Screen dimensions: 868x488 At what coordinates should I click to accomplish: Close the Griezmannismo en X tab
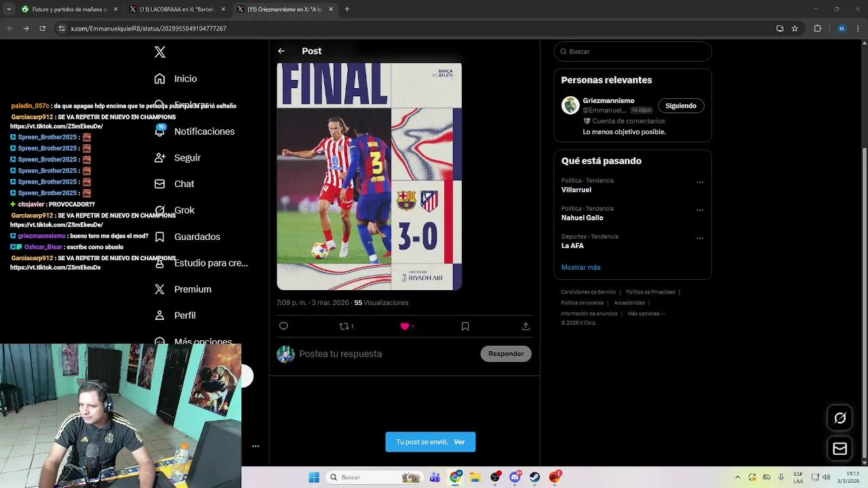tap(331, 9)
